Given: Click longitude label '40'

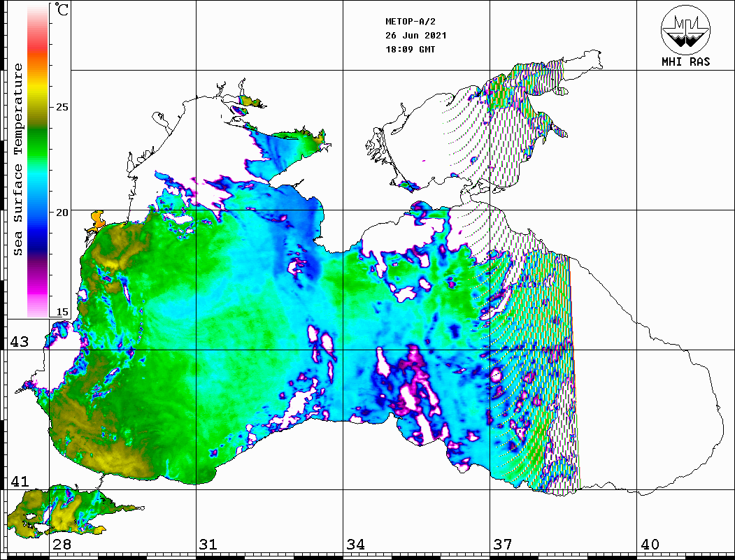Looking at the screenshot, I should (650, 545).
